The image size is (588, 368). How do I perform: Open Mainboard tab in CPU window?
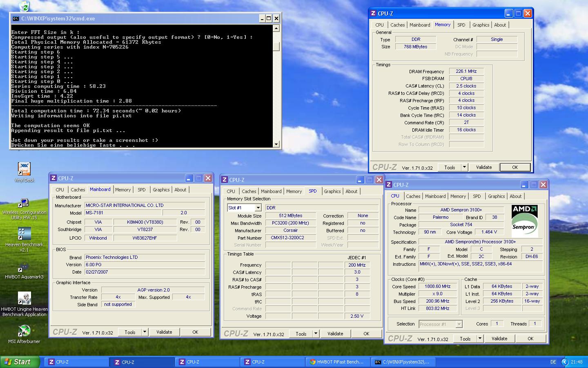tap(435, 196)
